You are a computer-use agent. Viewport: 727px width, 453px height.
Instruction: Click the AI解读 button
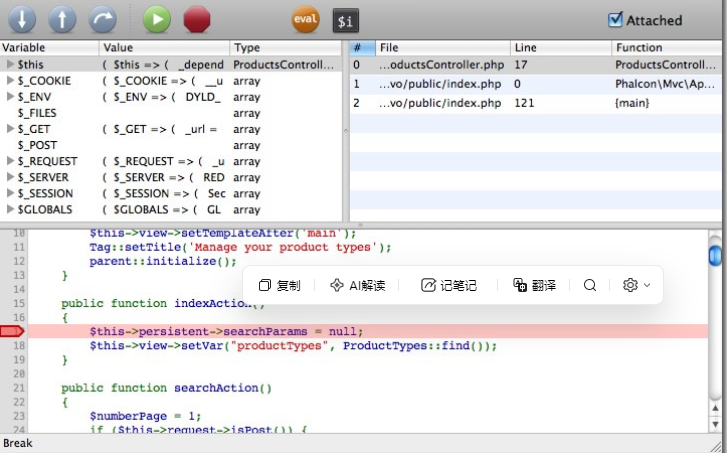(x=357, y=285)
